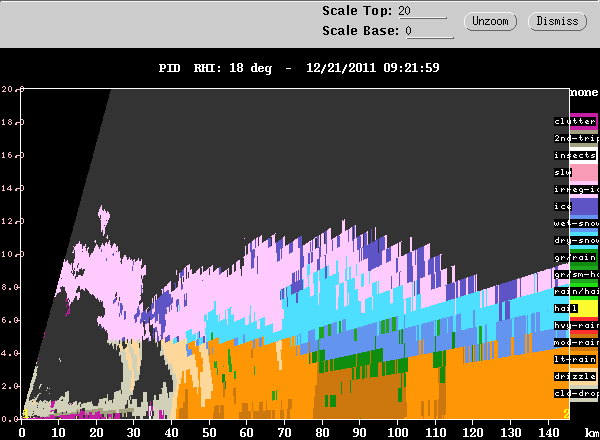600x440 pixels.
Task: Select the insects legend color
Action: pos(584,155)
